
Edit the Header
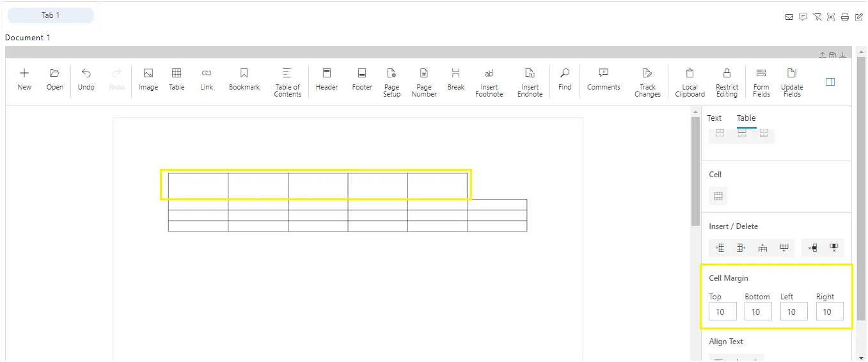coord(326,80)
